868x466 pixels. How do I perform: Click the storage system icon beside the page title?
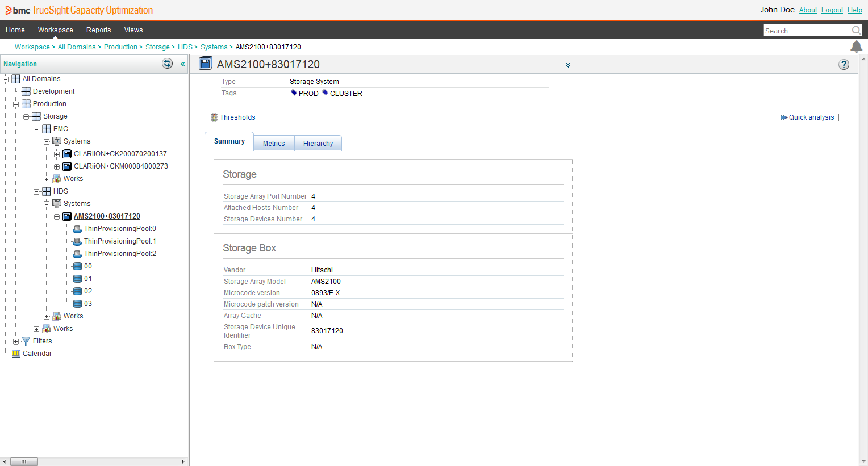click(205, 64)
